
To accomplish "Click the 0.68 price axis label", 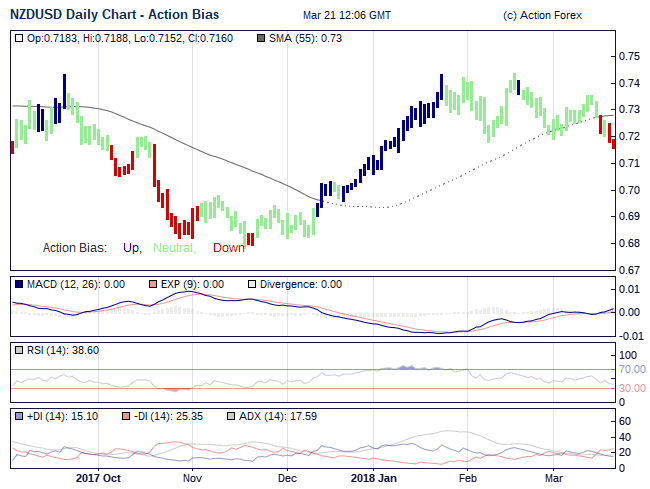I will 629,243.
